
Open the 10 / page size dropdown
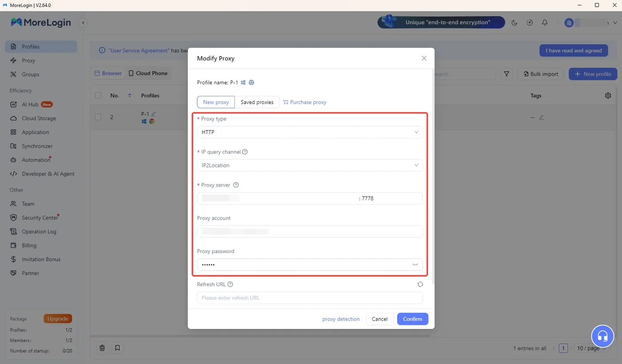(592, 348)
